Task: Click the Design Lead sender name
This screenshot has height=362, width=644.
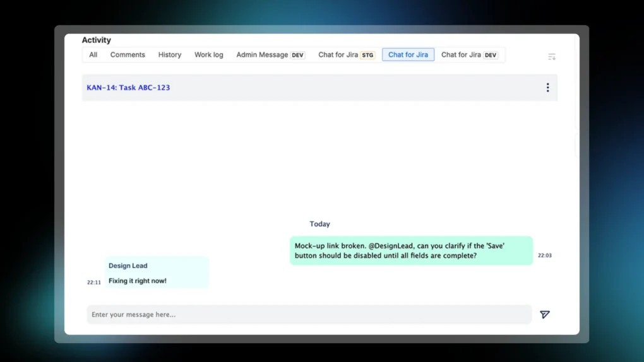Action: point(128,266)
